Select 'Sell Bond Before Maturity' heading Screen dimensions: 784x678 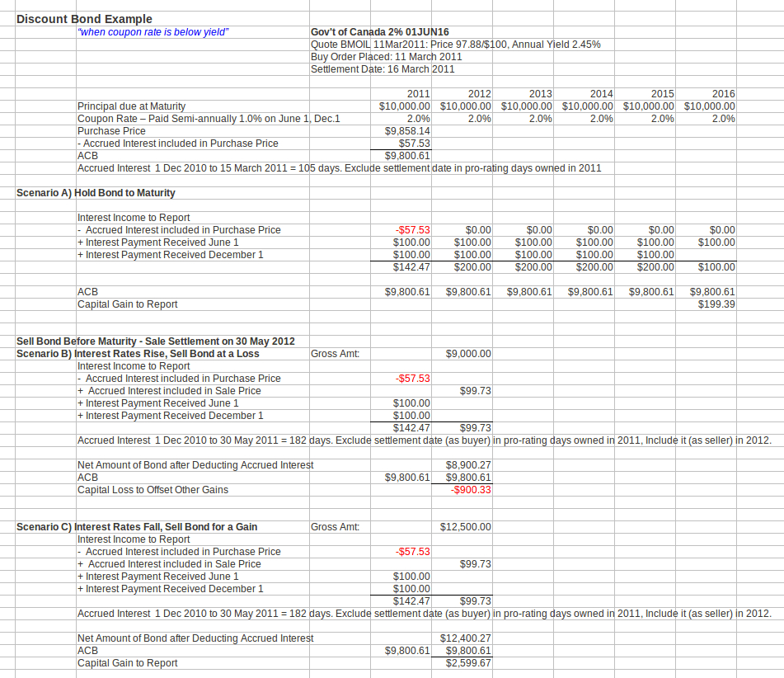tap(156, 341)
